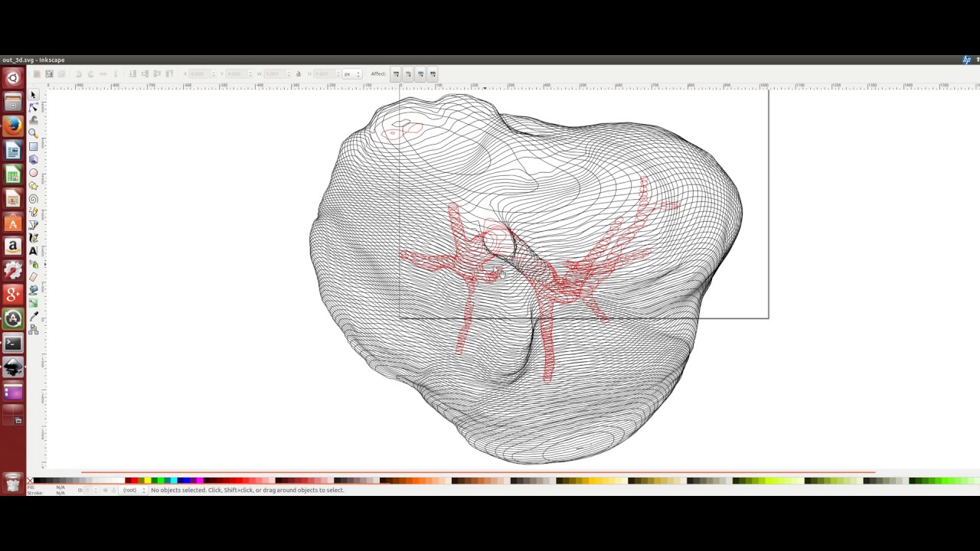The width and height of the screenshot is (980, 551).
Task: Lower selection to bottom icon
Action: tap(132, 74)
